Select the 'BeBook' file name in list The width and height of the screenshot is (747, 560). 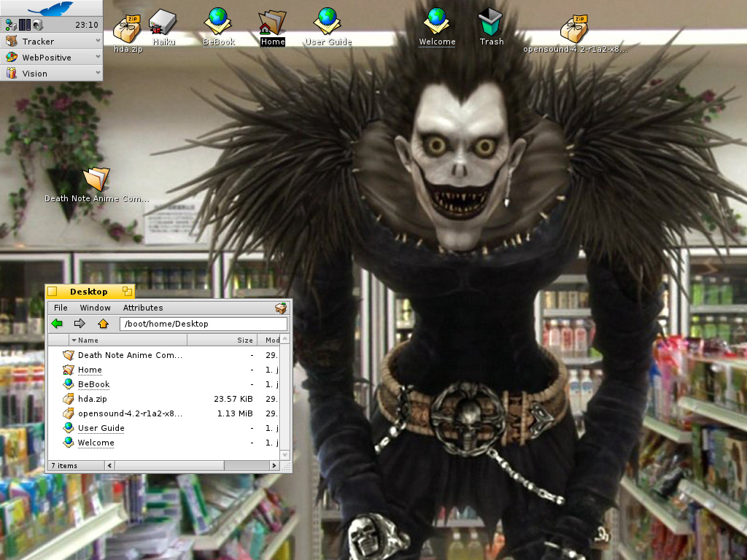point(94,384)
